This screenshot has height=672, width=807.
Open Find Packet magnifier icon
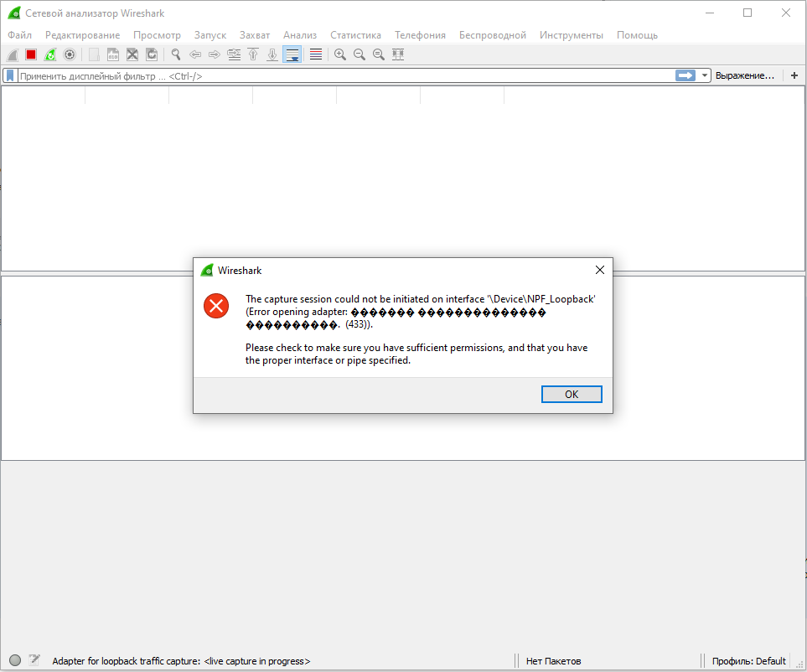click(x=176, y=54)
